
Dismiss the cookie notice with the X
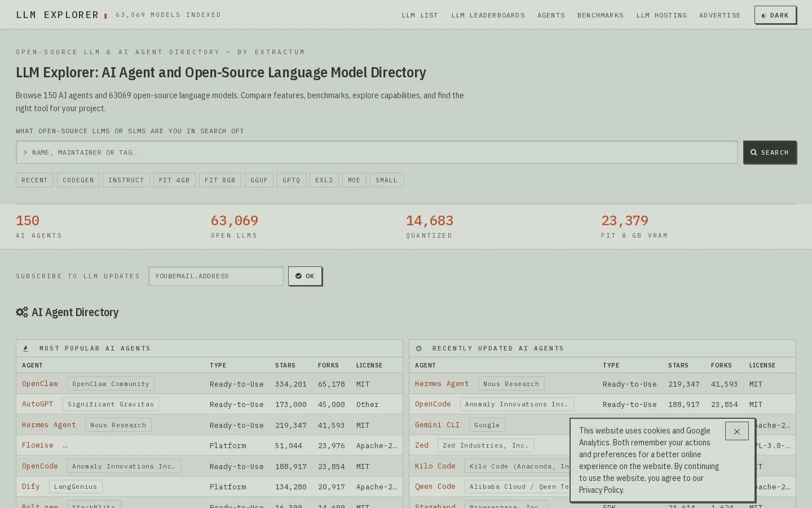click(736, 431)
